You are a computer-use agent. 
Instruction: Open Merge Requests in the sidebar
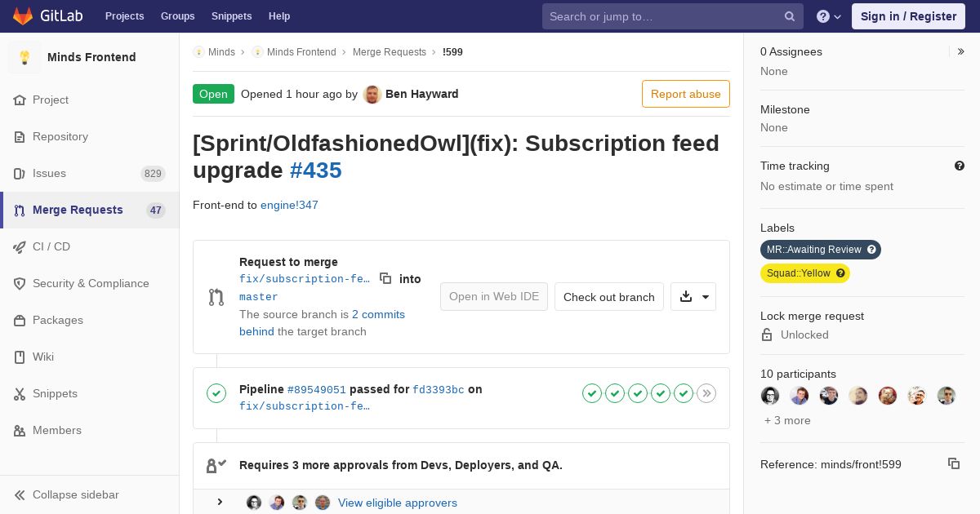pyautogui.click(x=90, y=210)
